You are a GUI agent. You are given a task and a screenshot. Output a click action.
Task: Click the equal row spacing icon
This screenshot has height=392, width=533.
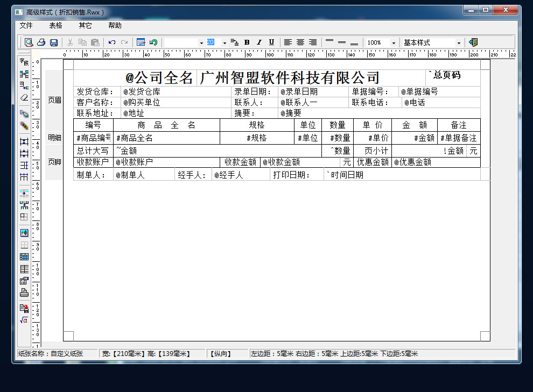pyautogui.click(x=24, y=165)
